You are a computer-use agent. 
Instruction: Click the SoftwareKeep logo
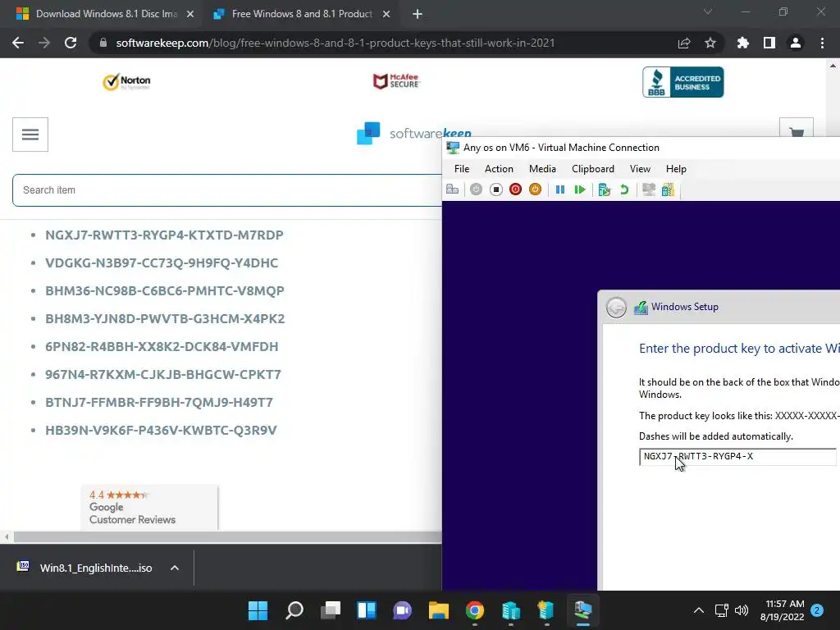click(x=414, y=133)
